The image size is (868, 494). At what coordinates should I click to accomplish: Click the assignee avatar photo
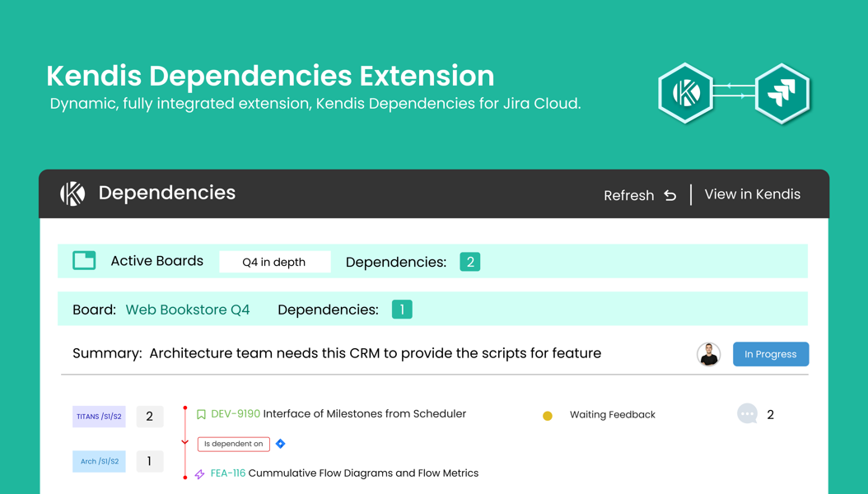[708, 354]
